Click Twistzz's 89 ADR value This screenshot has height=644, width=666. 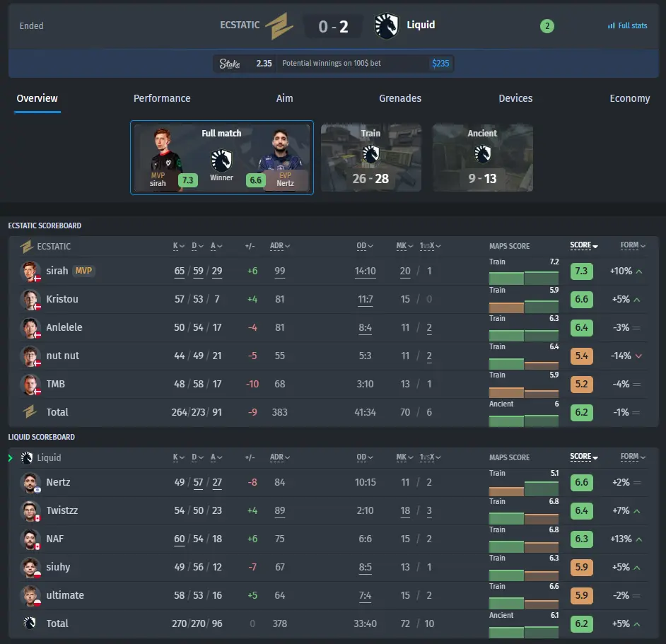(279, 510)
